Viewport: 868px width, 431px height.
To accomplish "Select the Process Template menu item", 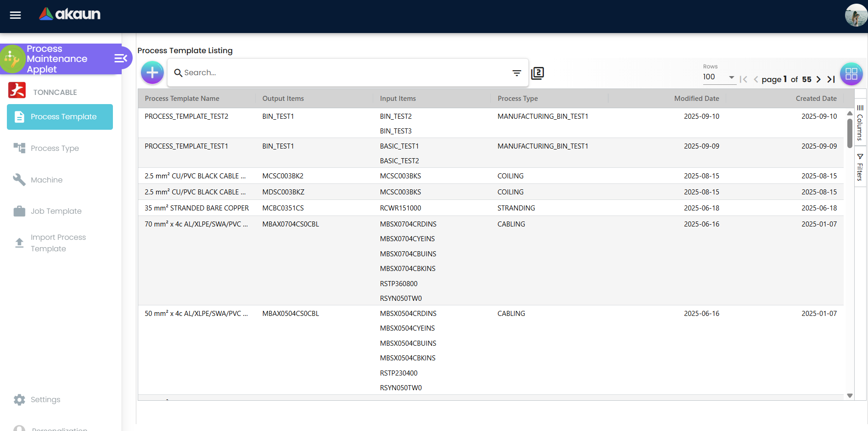I will coord(60,117).
